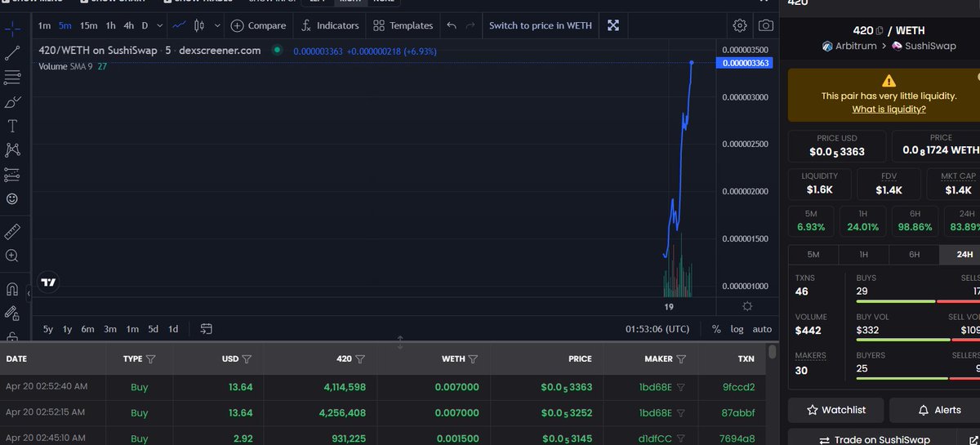Set chart interval to 1m in top toolbar
The width and height of the screenshot is (980, 445).
click(44, 25)
